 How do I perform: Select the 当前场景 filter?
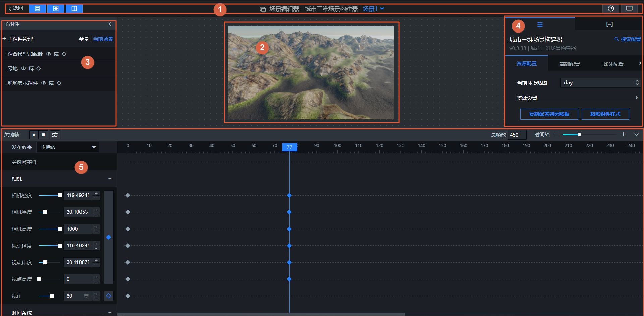(x=103, y=39)
